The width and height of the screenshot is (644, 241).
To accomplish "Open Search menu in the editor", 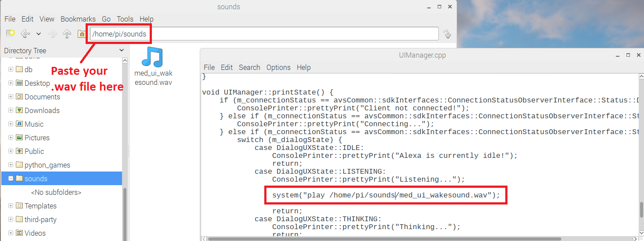I will pos(249,67).
